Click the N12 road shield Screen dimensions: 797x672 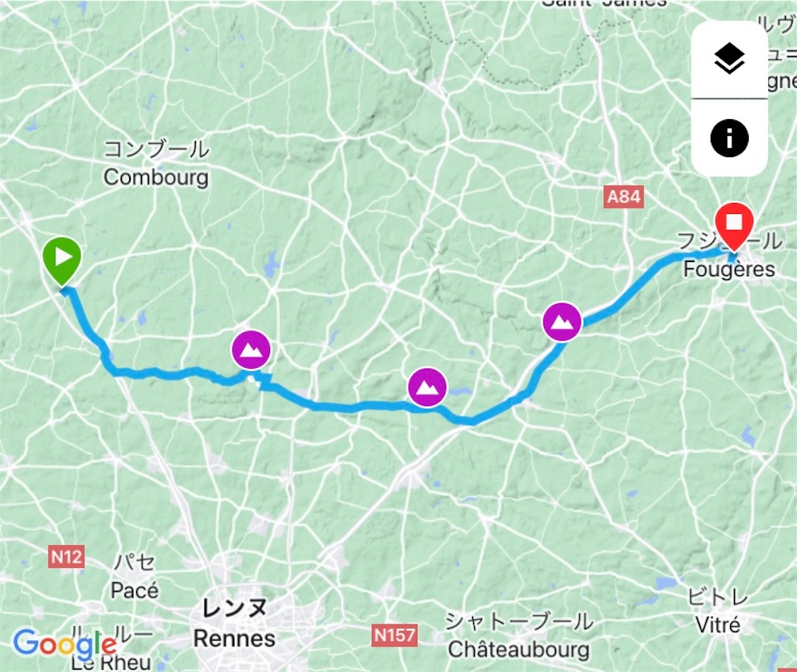click(x=67, y=557)
